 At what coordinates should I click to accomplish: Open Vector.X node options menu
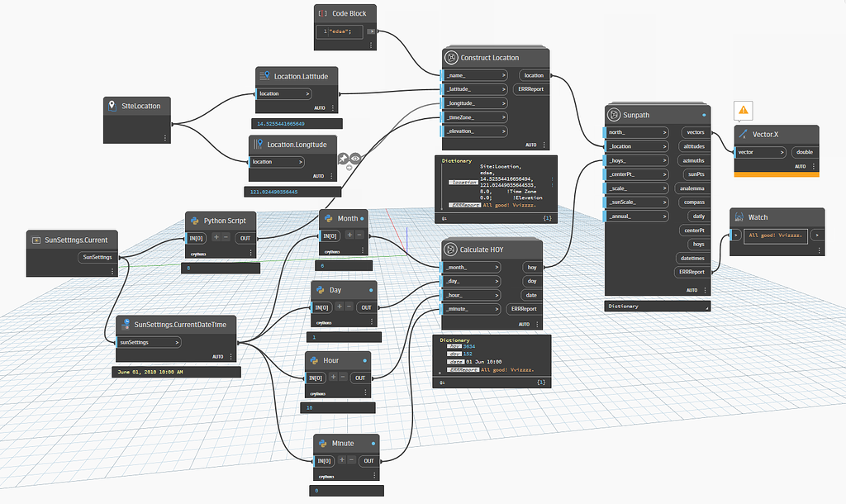(814, 166)
